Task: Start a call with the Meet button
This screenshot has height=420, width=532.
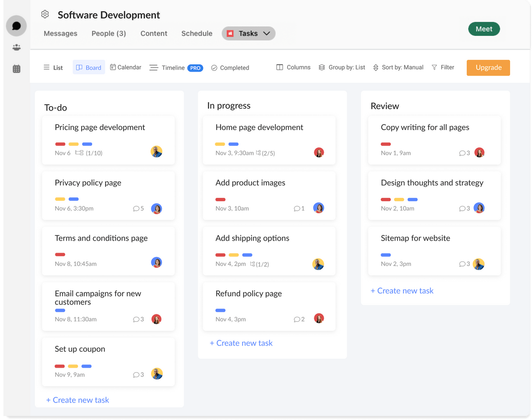Action: click(484, 29)
